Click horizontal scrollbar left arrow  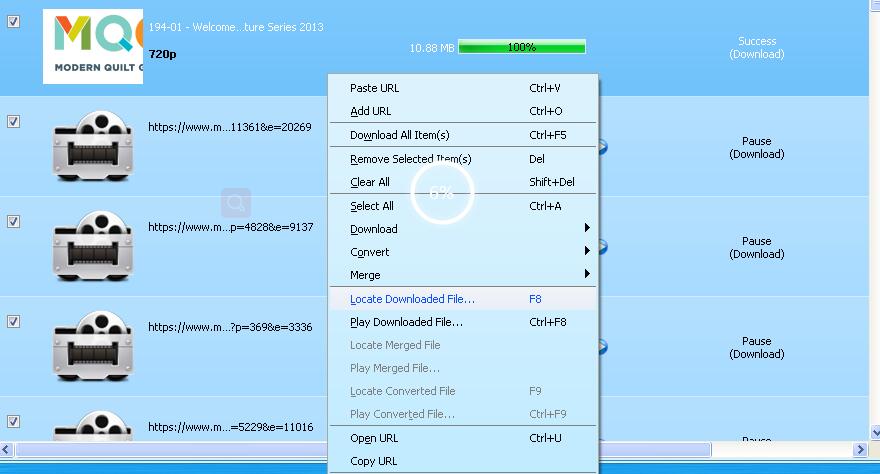[x=6, y=449]
